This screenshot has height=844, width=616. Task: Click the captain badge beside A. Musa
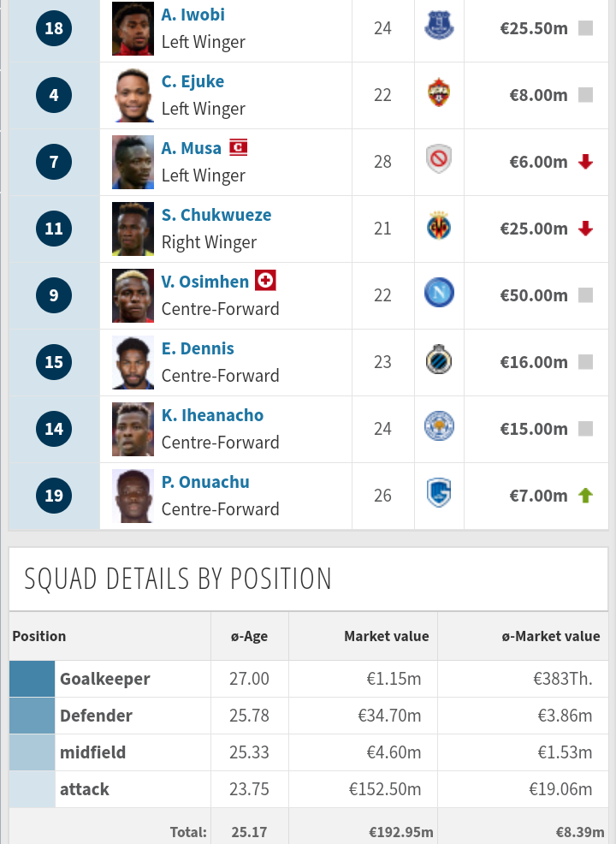click(239, 147)
